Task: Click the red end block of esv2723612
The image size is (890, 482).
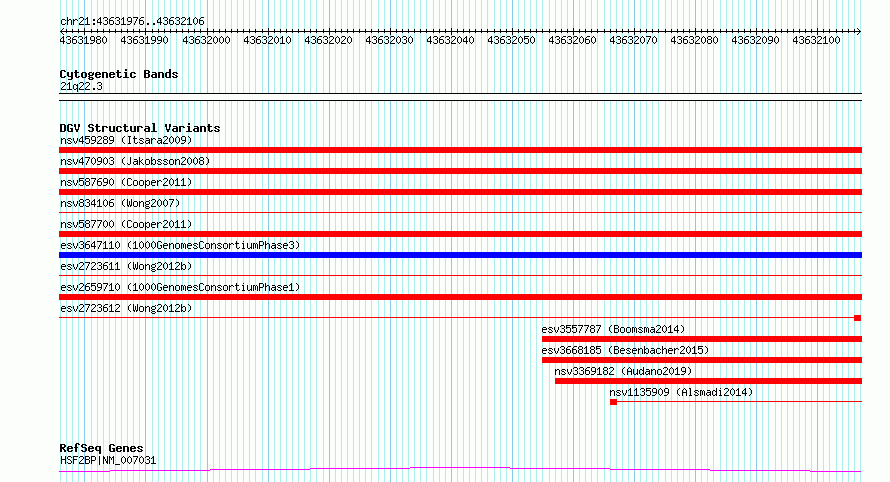Action: 858,318
